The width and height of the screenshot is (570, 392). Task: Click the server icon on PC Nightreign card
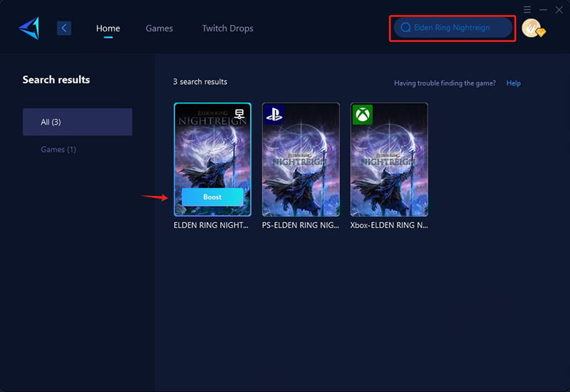click(x=239, y=114)
